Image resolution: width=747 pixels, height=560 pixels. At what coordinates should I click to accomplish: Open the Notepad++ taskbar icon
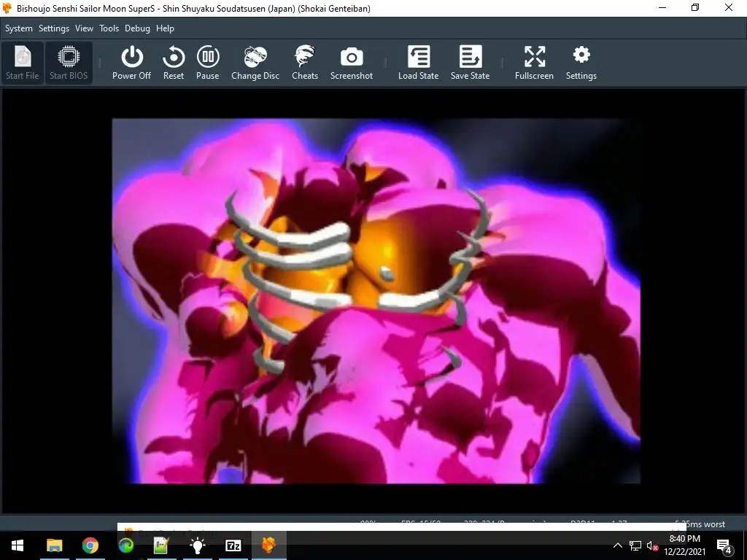tap(161, 545)
